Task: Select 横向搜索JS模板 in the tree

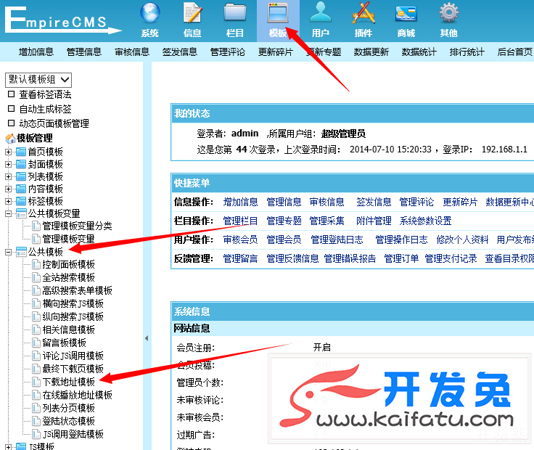Action: 73,304
